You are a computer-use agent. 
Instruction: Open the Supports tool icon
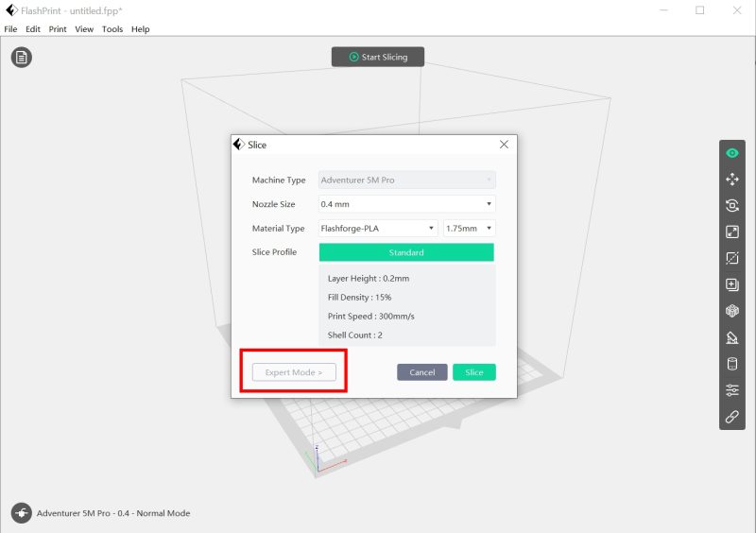click(731, 337)
